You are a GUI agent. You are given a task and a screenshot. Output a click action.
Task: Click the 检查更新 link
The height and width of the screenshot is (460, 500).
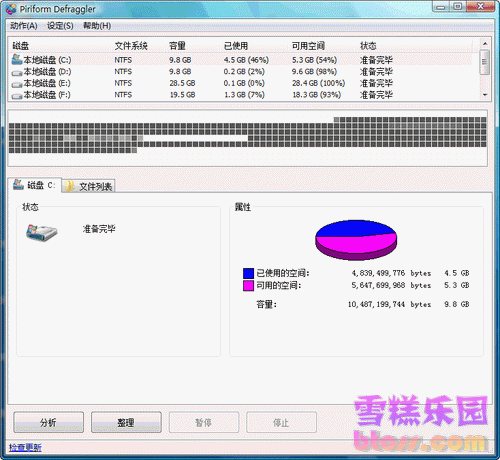(25, 447)
